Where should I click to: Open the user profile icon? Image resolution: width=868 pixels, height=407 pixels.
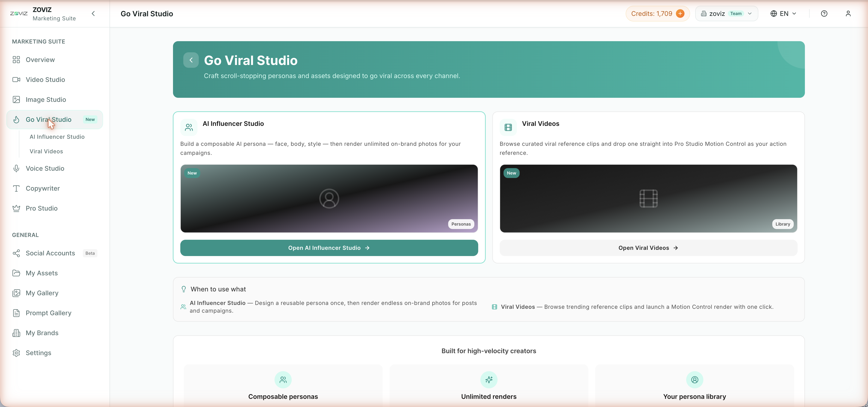pos(848,14)
